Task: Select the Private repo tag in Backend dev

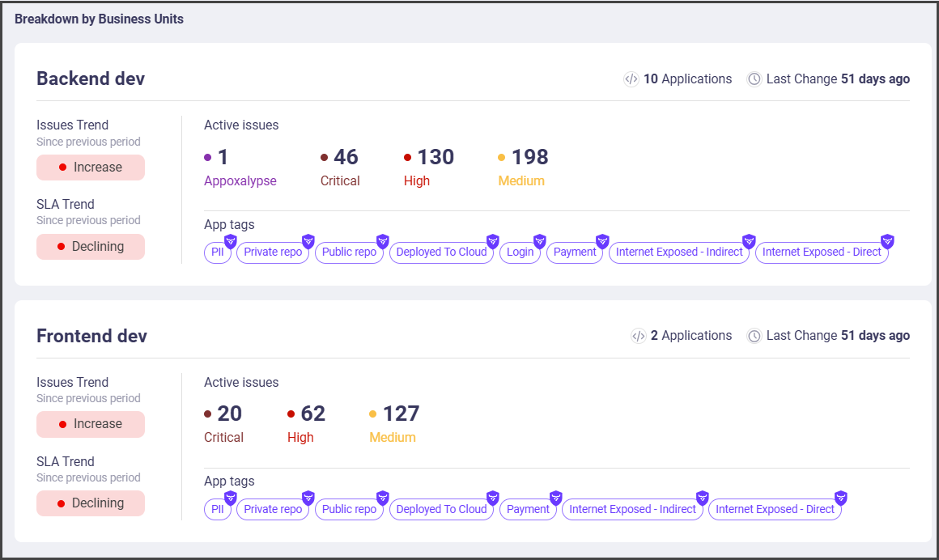Action: (273, 252)
